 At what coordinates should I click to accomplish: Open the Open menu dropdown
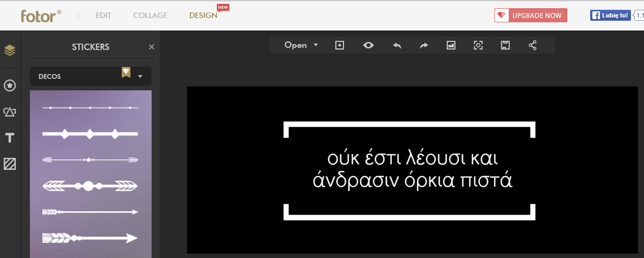pyautogui.click(x=302, y=45)
